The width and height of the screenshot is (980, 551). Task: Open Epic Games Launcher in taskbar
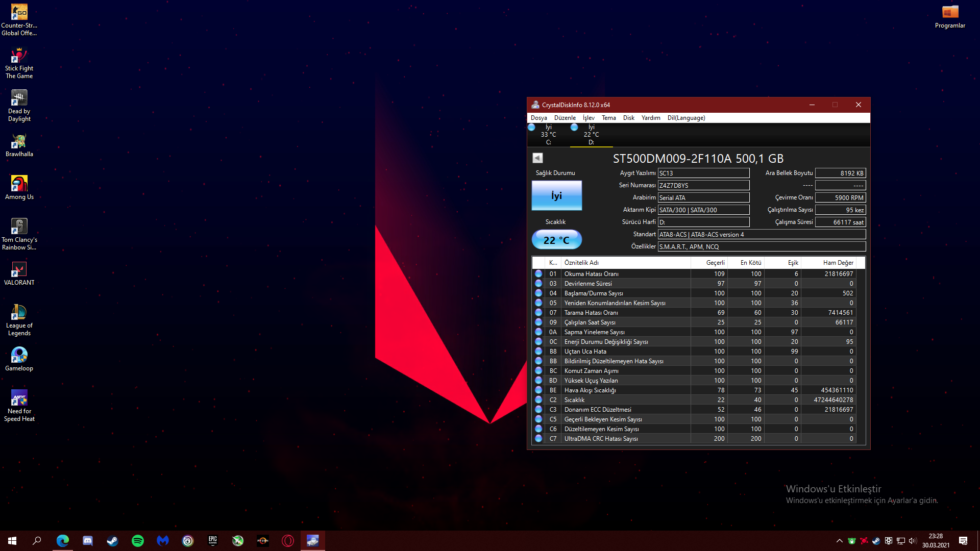(x=213, y=541)
